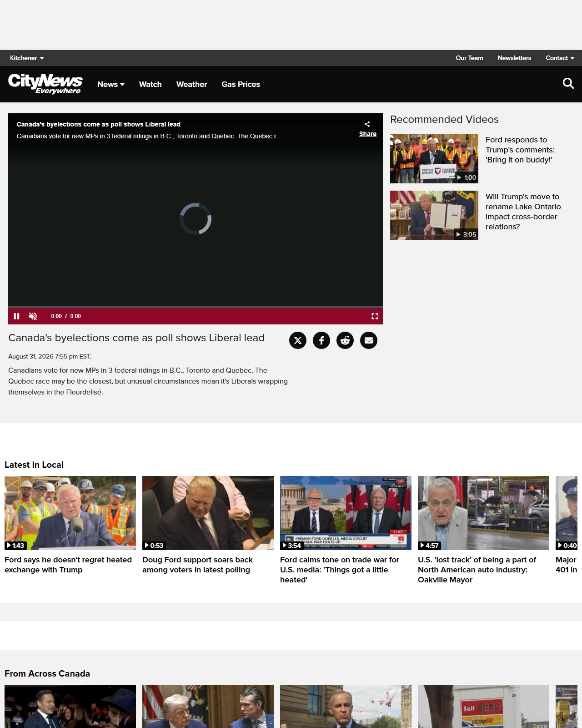Open the 'Doug Ford support soars back' headline
582x728 pixels.
pyautogui.click(x=197, y=565)
